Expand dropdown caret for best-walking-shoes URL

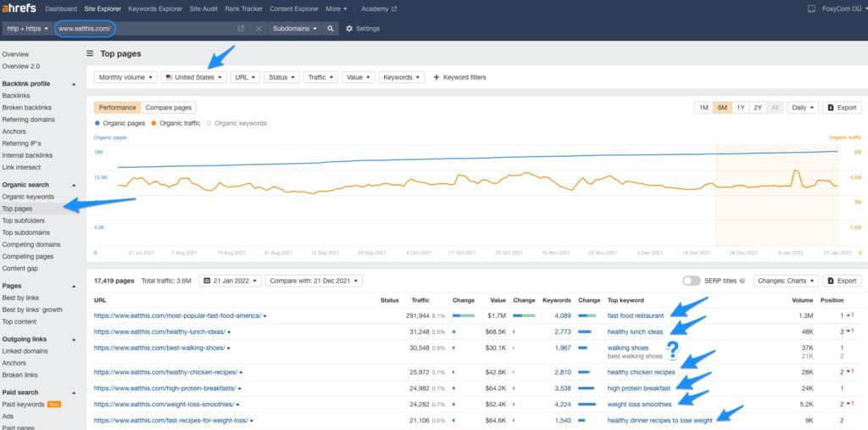click(229, 349)
